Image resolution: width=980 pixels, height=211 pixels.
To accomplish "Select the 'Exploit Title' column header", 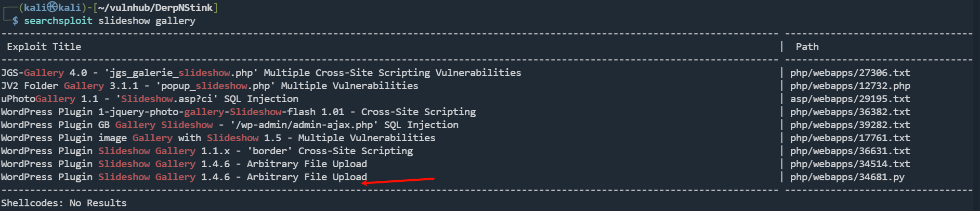I will pos(44,47).
